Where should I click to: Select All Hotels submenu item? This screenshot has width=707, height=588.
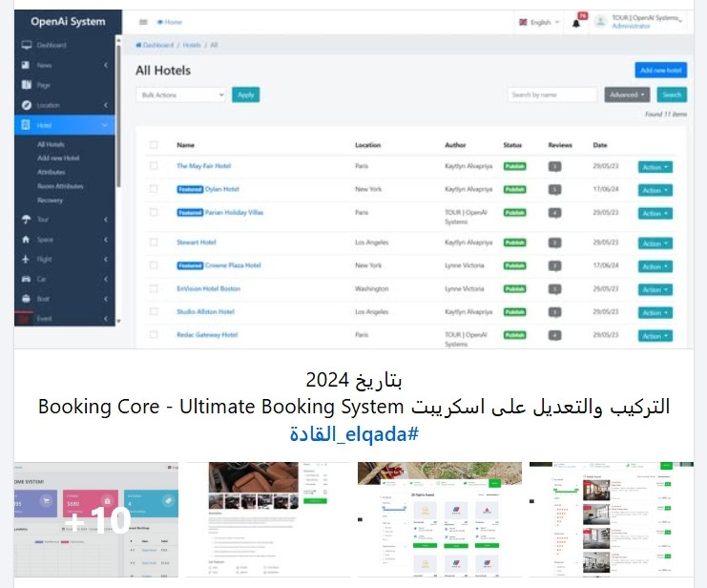pos(51,144)
